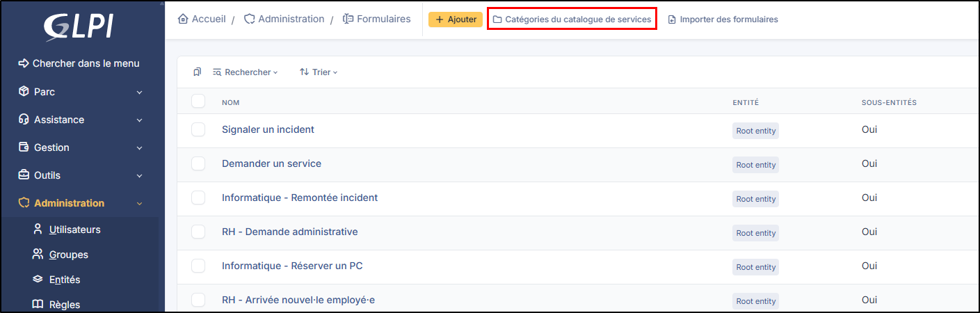Viewport: 980px width, 313px height.
Task: Click Oui in RH - Demande administrative row
Action: pos(869,232)
